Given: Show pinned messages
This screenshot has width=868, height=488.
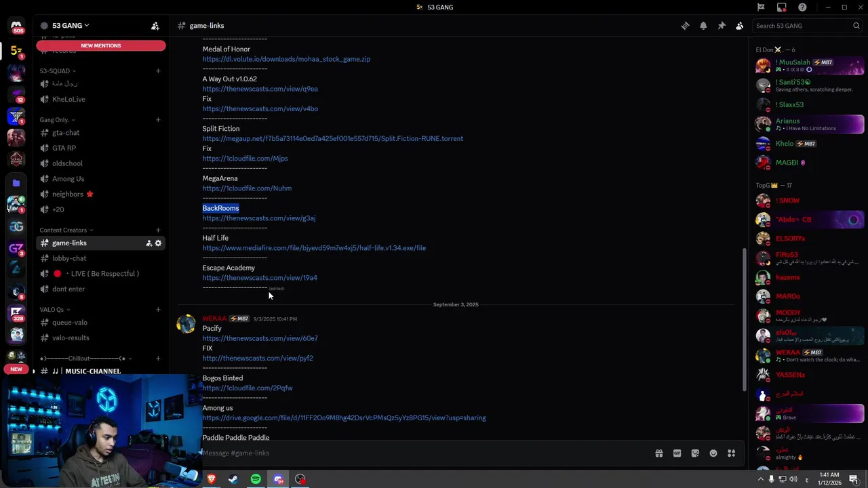Looking at the screenshot, I should pos(722,26).
